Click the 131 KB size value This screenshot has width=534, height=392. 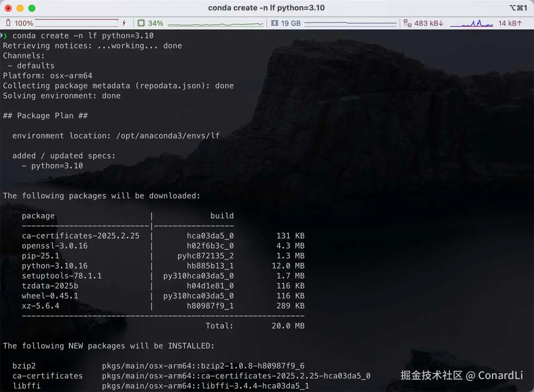[290, 236]
